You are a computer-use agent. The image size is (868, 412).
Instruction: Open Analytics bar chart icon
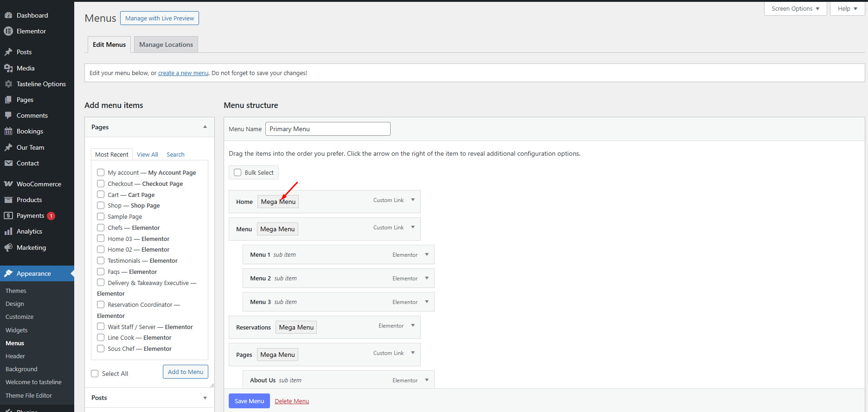click(x=8, y=231)
